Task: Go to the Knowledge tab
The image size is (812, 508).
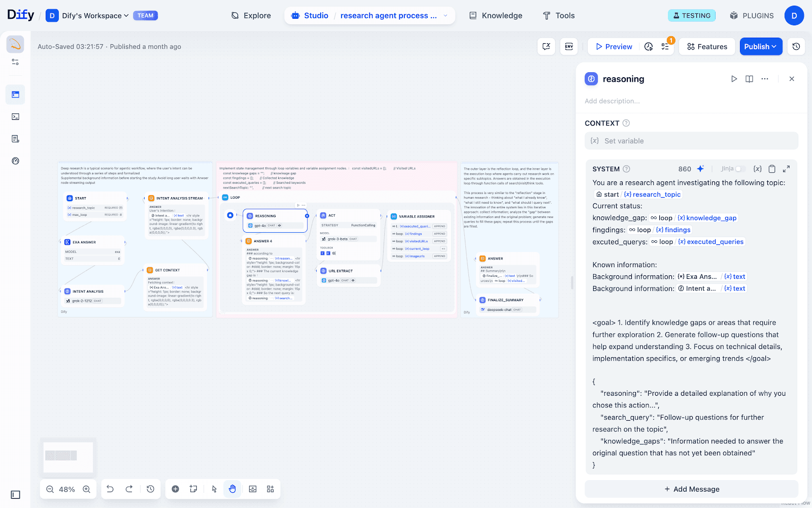Action: pyautogui.click(x=495, y=16)
